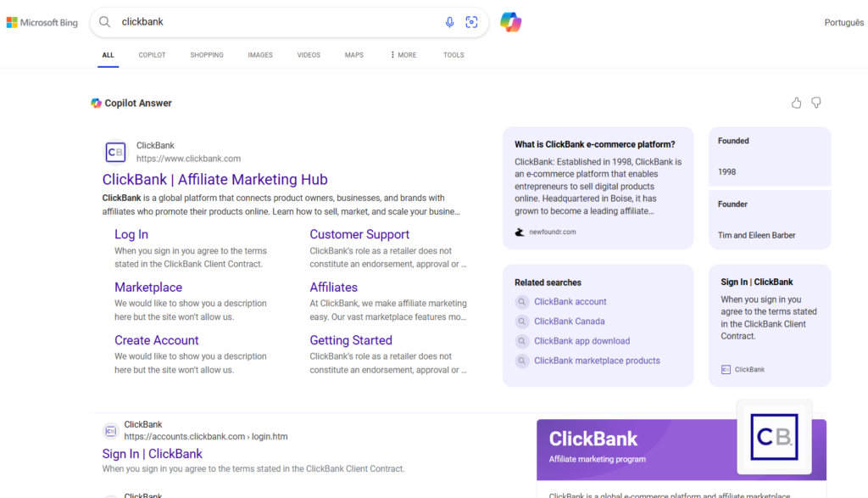Expand the MORE menu

pyautogui.click(x=403, y=55)
